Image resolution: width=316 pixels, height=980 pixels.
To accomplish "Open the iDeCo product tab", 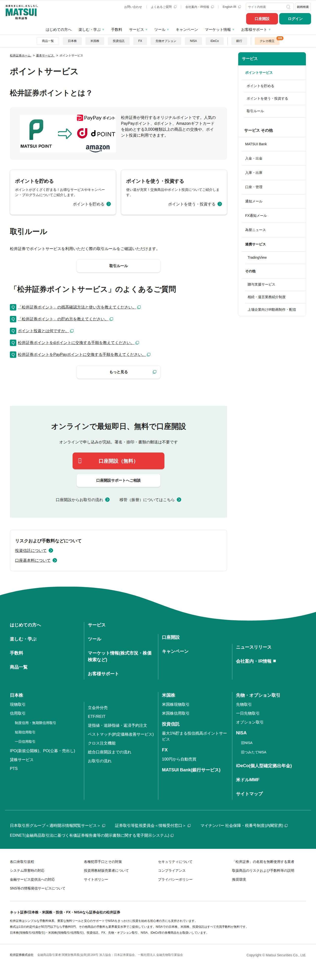I will pyautogui.click(x=215, y=41).
